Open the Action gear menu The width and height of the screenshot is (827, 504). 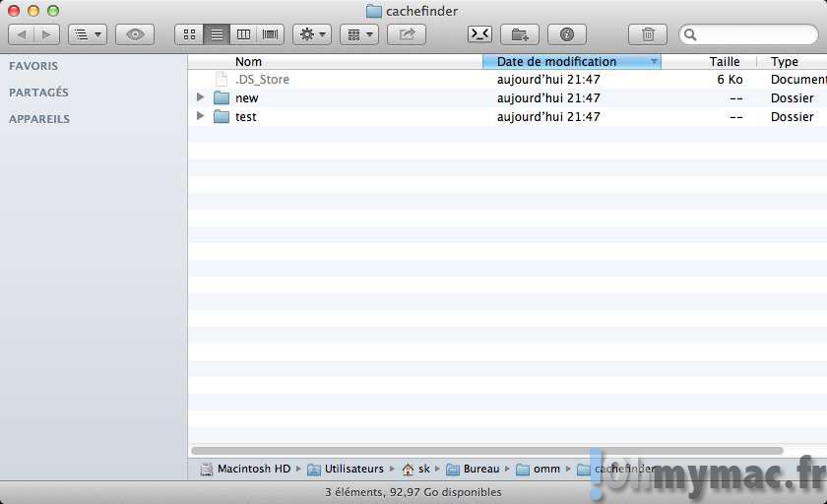312,34
